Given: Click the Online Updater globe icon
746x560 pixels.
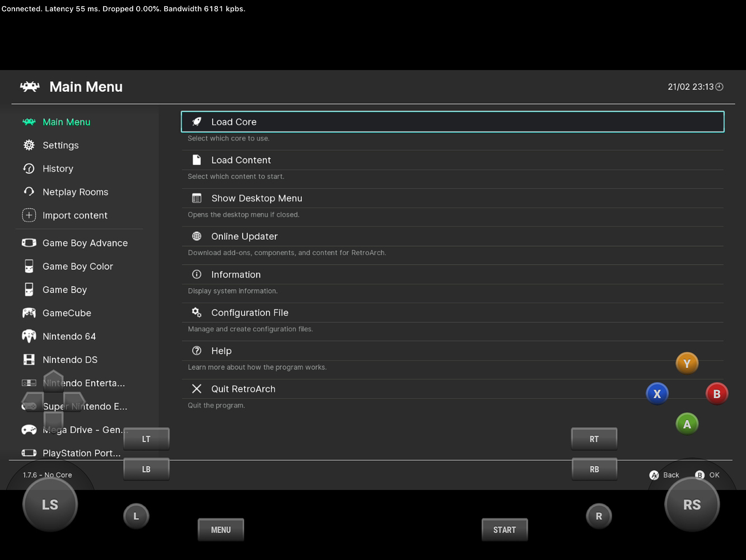Looking at the screenshot, I should (x=197, y=236).
